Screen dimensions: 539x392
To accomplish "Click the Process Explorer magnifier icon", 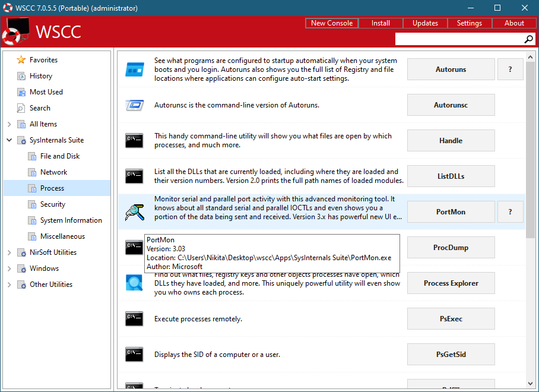I will (134, 283).
